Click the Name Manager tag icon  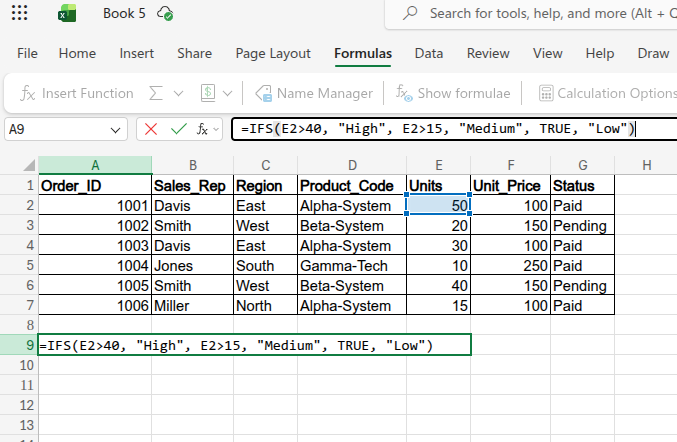point(263,93)
